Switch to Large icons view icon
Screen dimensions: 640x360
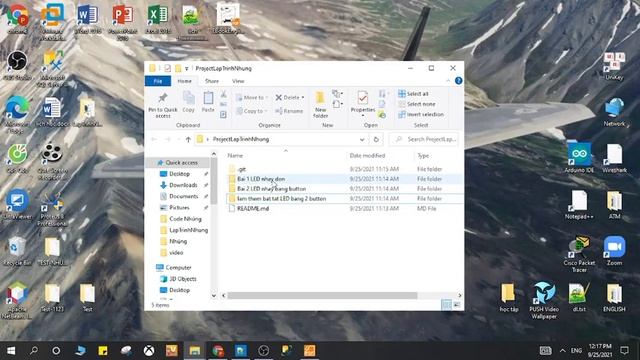click(x=457, y=304)
